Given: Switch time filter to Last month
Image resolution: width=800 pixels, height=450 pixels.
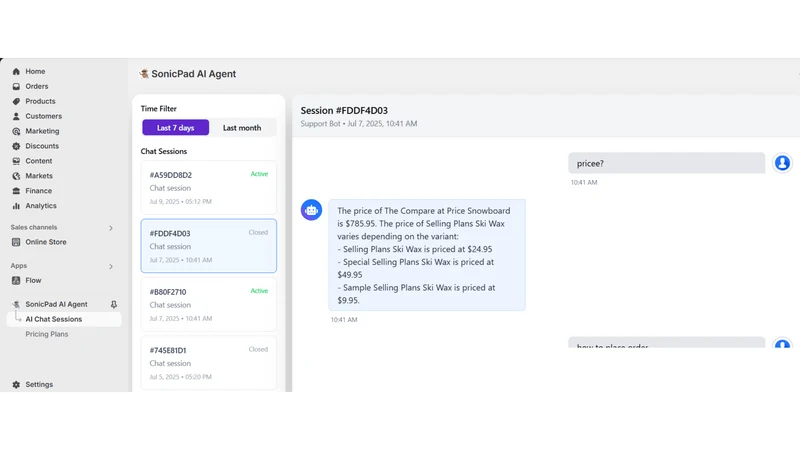Looking at the screenshot, I should [x=242, y=128].
